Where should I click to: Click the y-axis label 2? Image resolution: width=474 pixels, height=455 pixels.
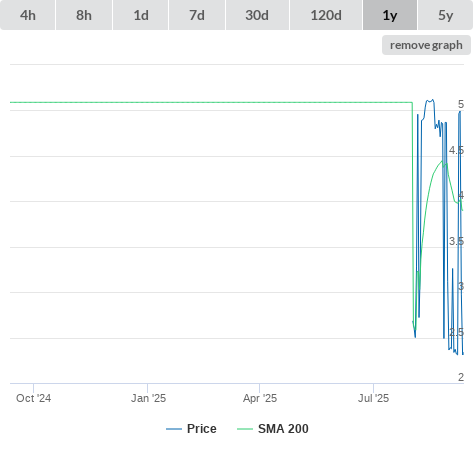pyautogui.click(x=461, y=377)
